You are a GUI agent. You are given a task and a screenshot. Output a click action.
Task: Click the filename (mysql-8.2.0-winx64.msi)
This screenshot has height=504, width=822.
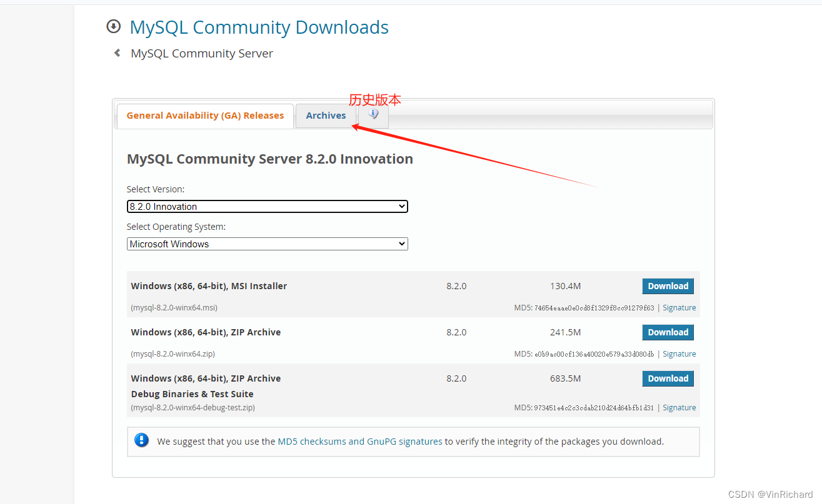pyautogui.click(x=174, y=308)
